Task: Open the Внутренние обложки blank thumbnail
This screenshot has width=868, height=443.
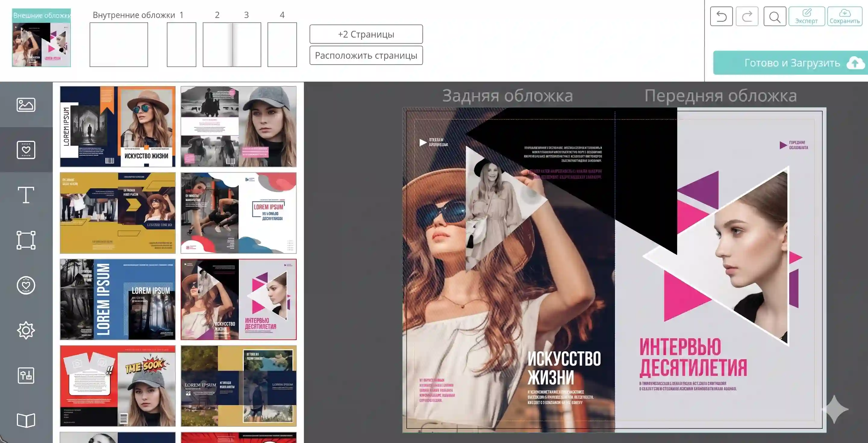Action: point(119,45)
